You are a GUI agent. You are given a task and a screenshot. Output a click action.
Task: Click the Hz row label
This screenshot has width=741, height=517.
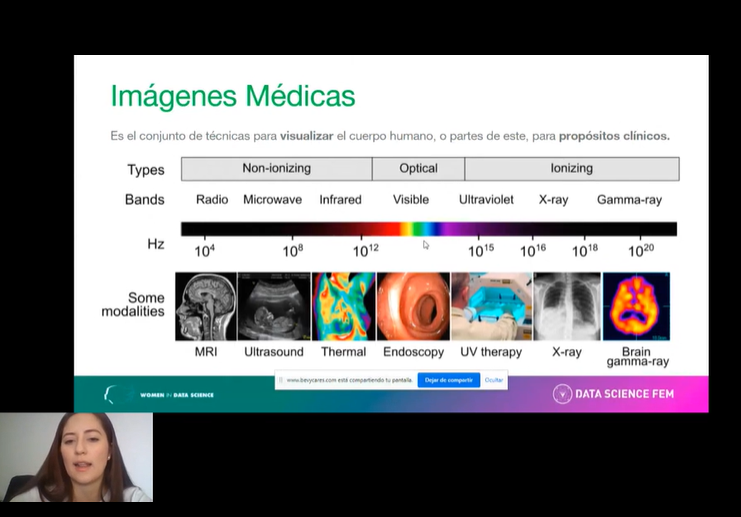tap(155, 244)
